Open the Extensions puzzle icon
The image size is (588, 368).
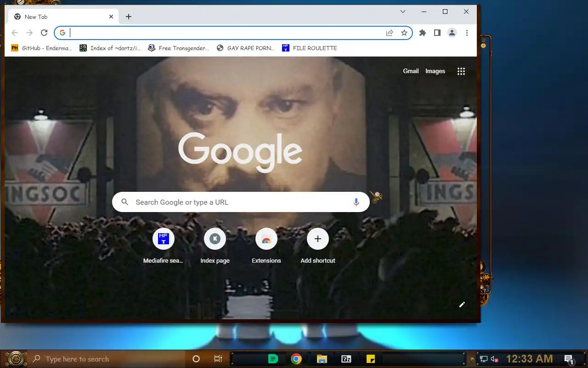423,33
